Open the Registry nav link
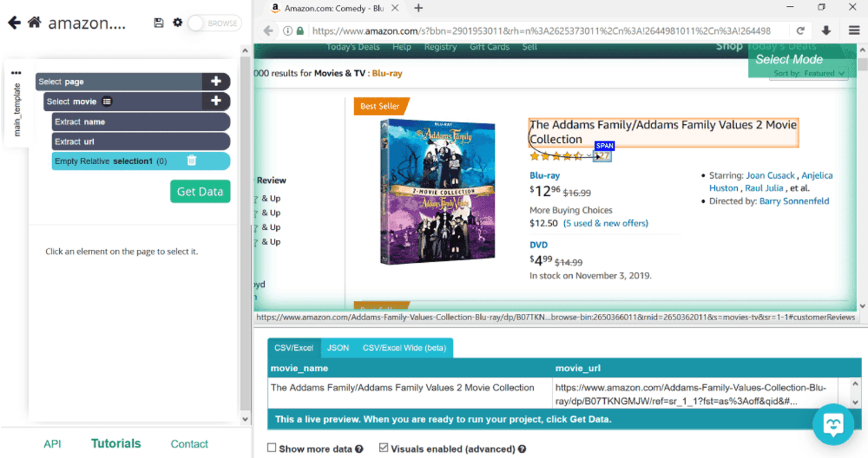Screen dimensions: 868x458 pyautogui.click(x=440, y=47)
